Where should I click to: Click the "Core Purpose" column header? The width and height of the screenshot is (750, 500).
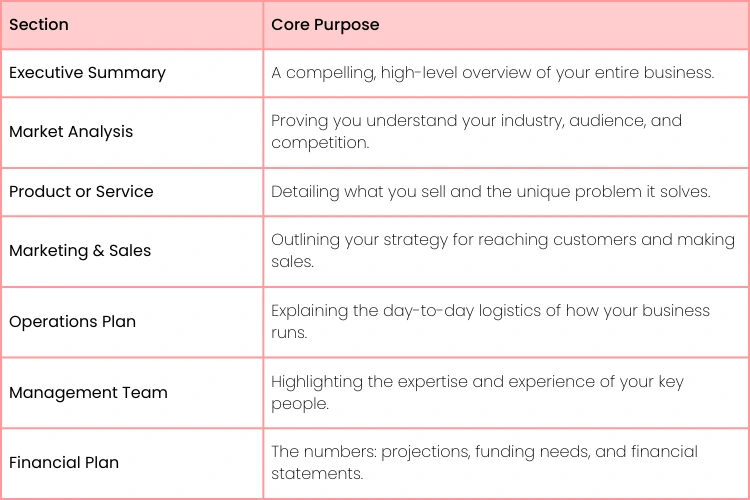[x=325, y=25]
